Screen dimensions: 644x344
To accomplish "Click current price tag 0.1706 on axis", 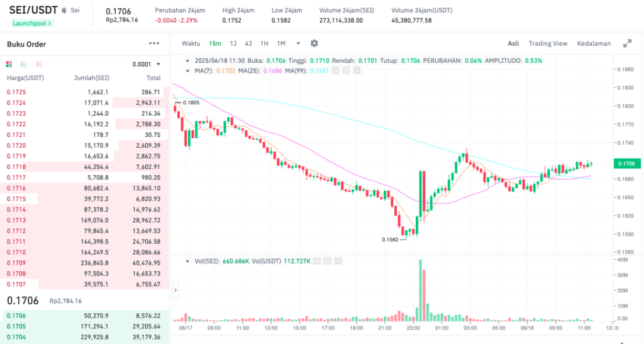I will (x=627, y=164).
